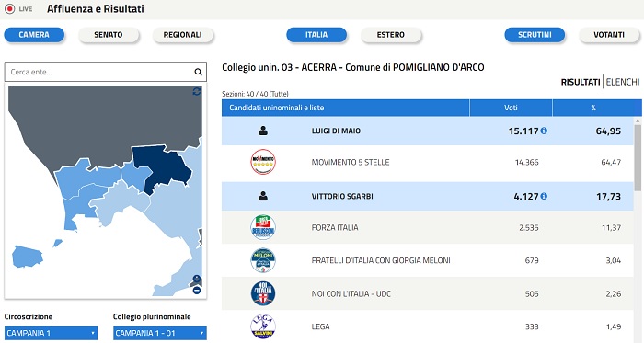Click the search magnifier icon
This screenshot has width=644, height=343.
(198, 73)
